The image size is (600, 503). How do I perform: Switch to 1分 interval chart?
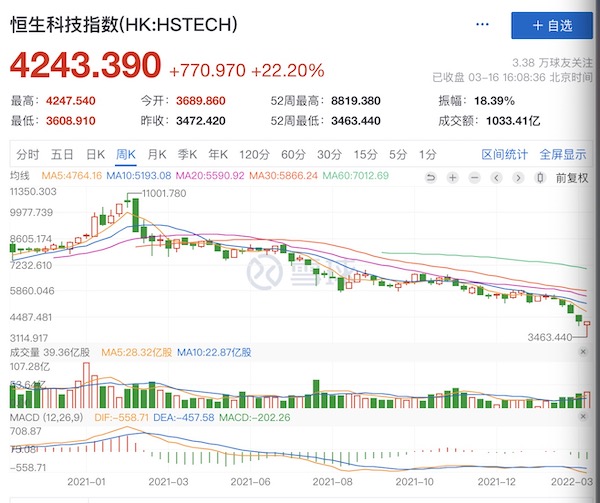pyautogui.click(x=427, y=155)
